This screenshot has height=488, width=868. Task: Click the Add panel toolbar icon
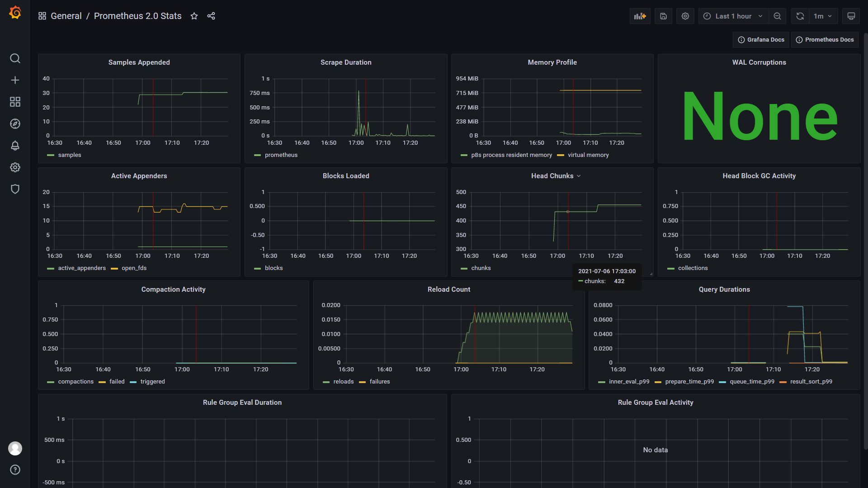[640, 16]
